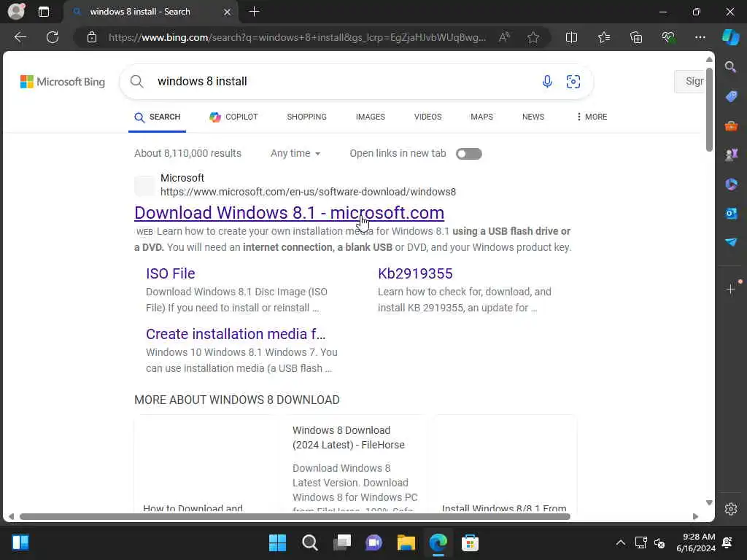This screenshot has width=747, height=560.
Task: Switch to the VIDEOS tab
Action: click(x=427, y=117)
